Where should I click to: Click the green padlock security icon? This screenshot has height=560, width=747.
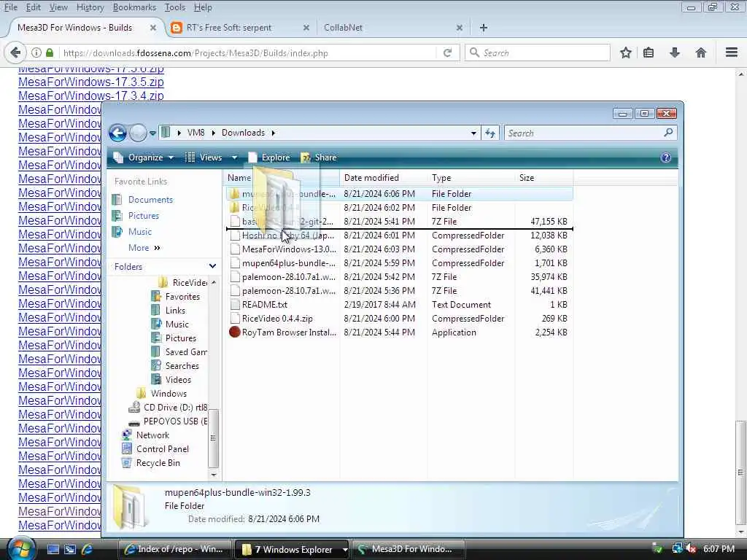coord(50,52)
